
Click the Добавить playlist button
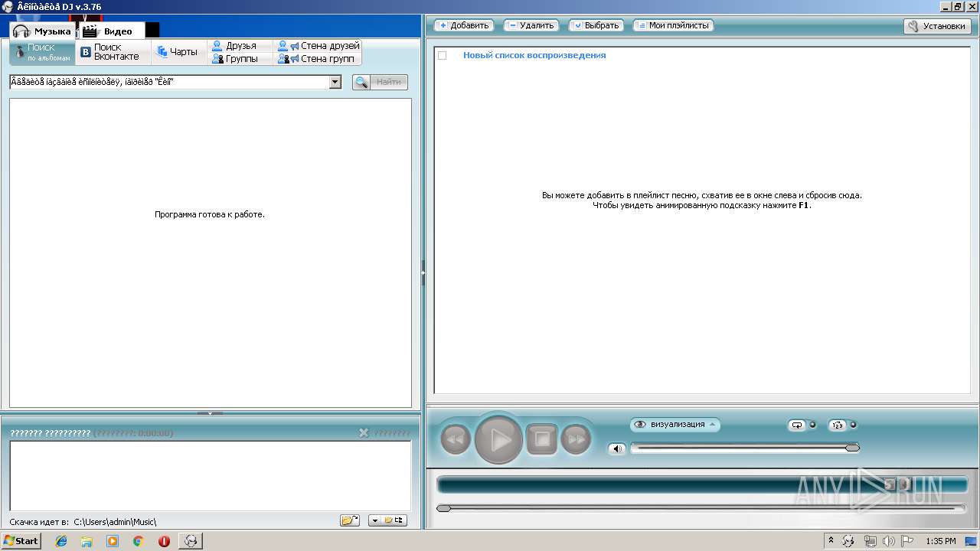[464, 25]
